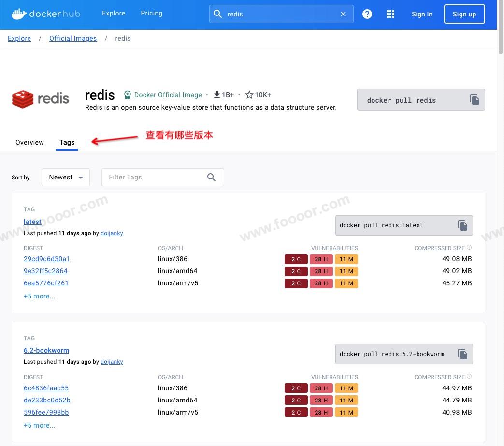The height and width of the screenshot is (446, 504).
Task: Select the Tags tab
Action: (67, 142)
